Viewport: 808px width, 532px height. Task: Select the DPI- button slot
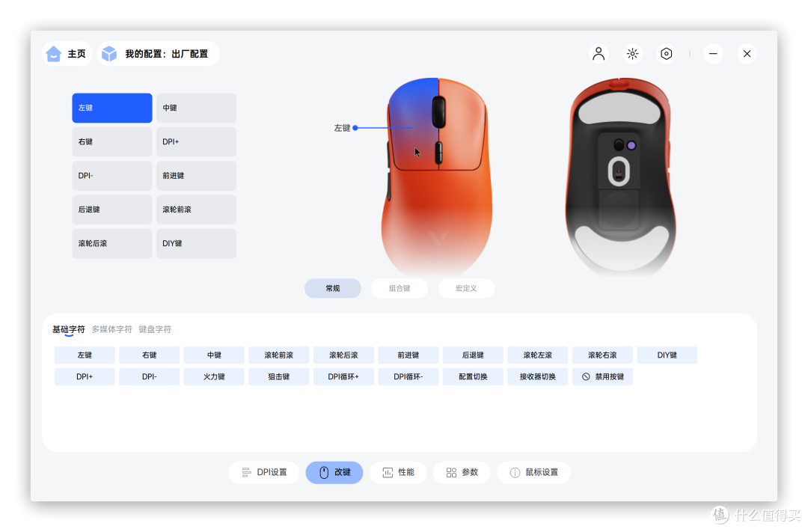[111, 176]
